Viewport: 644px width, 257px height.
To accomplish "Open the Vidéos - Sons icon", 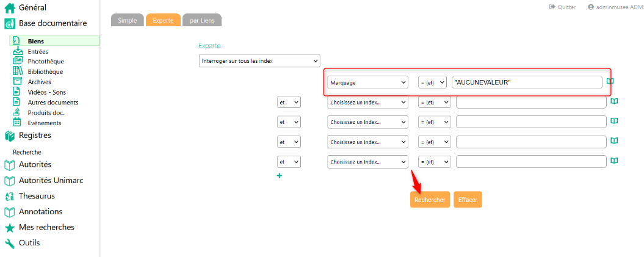I will (17, 92).
